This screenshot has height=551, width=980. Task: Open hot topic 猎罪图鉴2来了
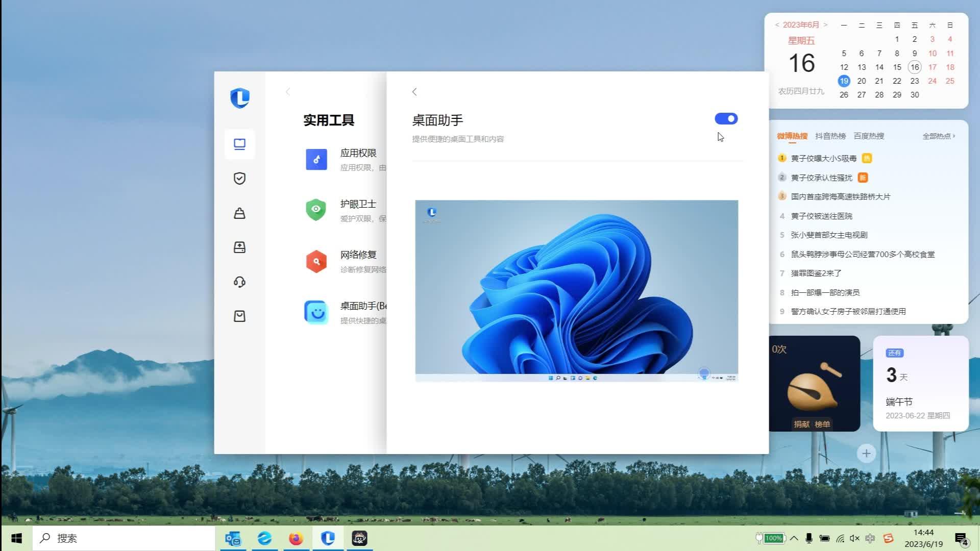(x=816, y=273)
